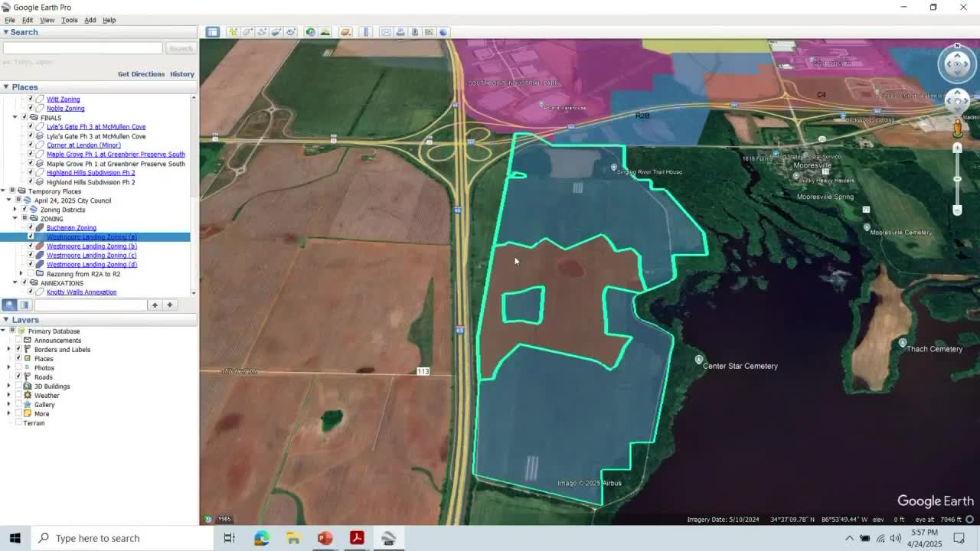Open the historical imagery clock tool

310,32
